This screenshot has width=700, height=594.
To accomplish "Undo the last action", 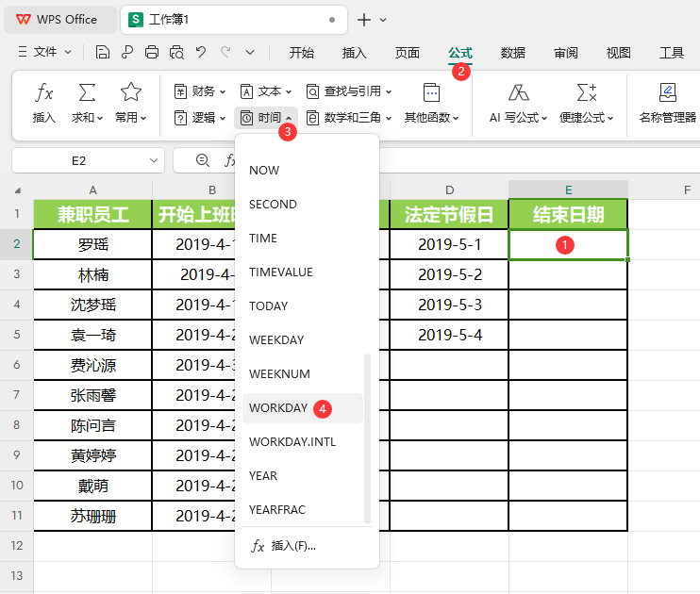I will (201, 52).
